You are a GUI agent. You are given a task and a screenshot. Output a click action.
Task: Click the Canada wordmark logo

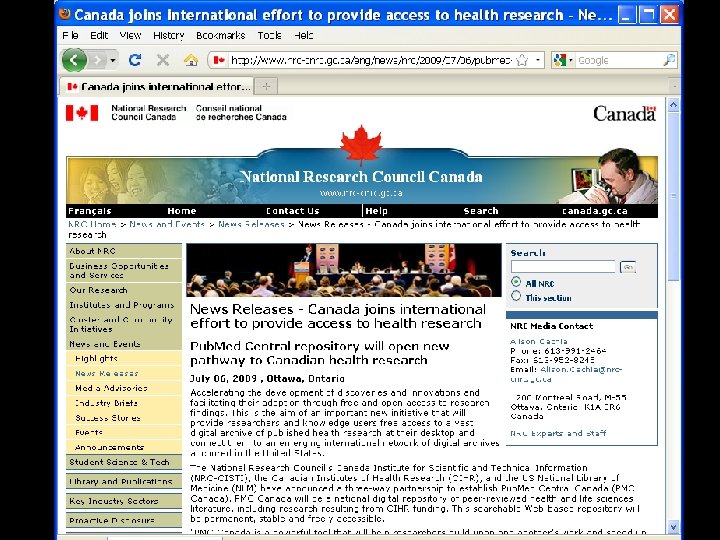pos(624,113)
